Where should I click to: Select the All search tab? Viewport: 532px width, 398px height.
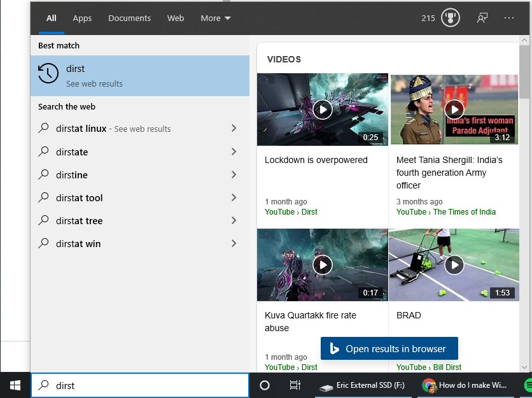click(x=52, y=18)
